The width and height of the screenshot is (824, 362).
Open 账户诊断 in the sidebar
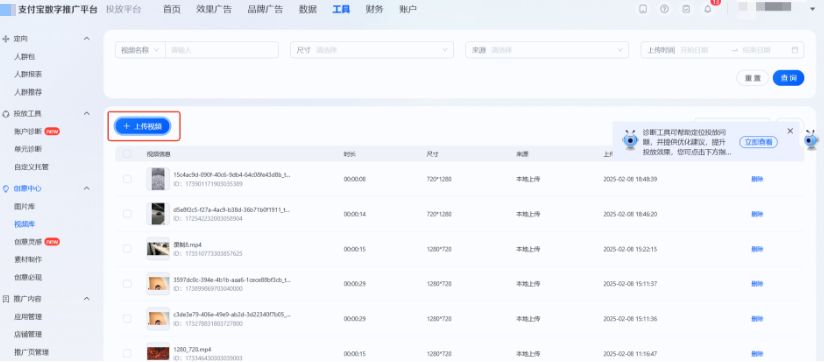point(28,131)
